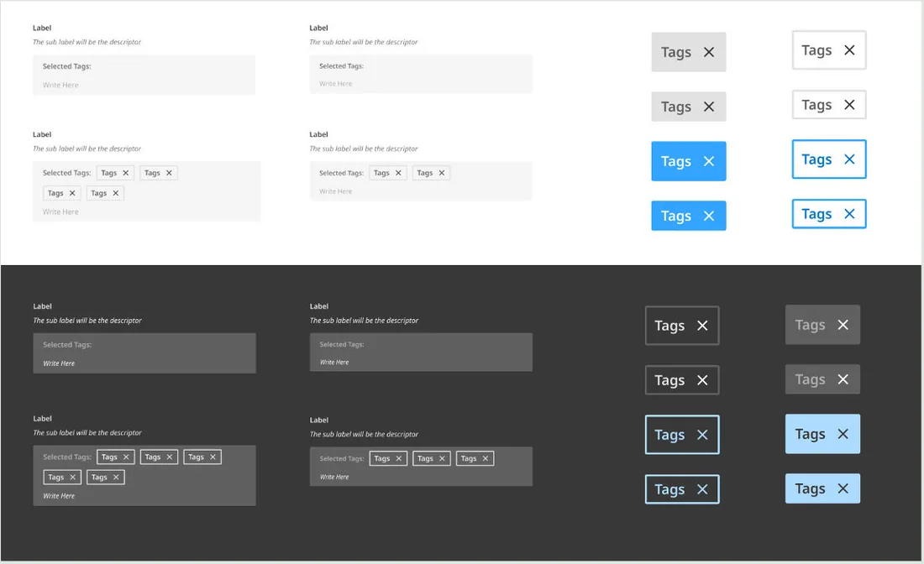Image resolution: width=924 pixels, height=564 pixels.
Task: Close the taller gray-outlined white tag
Action: [x=849, y=50]
